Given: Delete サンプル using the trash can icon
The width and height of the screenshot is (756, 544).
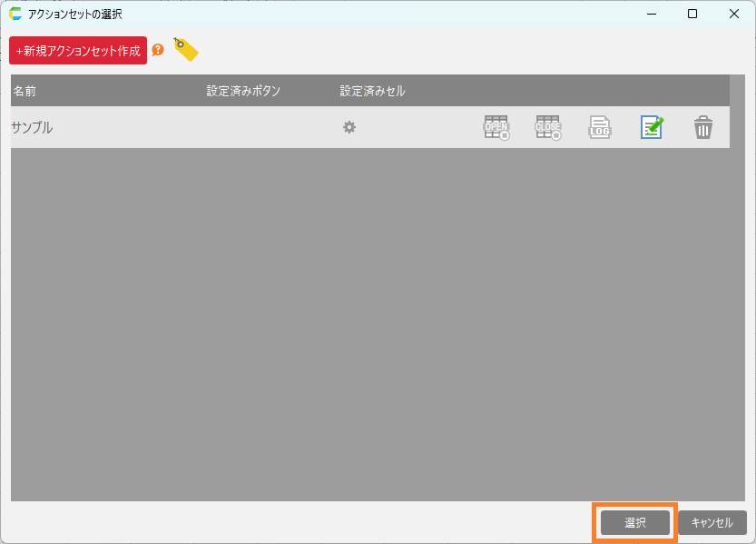Looking at the screenshot, I should point(703,128).
